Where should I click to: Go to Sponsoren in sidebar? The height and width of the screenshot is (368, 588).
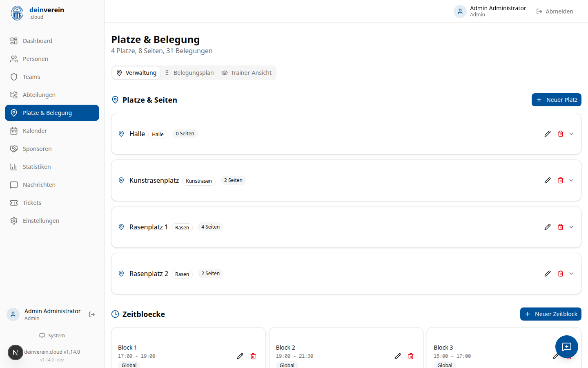point(37,149)
